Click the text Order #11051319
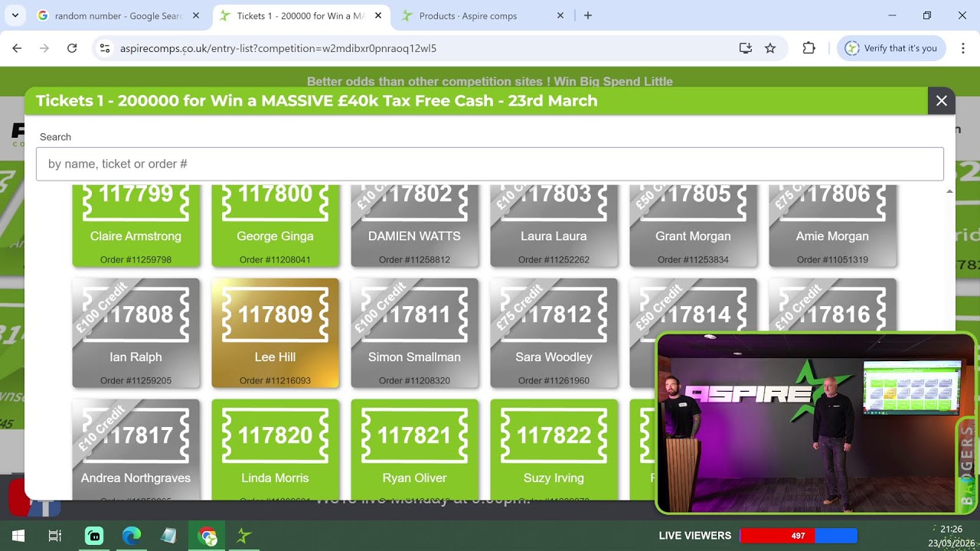This screenshot has height=551, width=980. pos(832,259)
